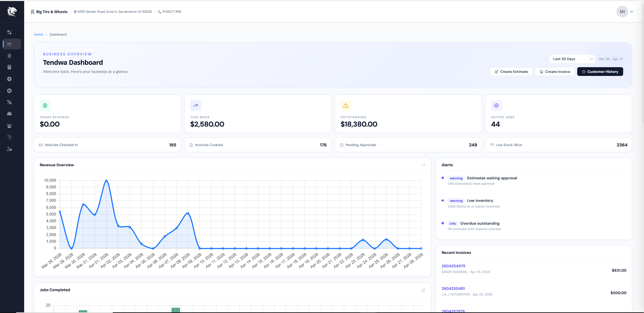This screenshot has width=644, height=313.
Task: Open the Pending Approvals card
Action: tap(408, 145)
